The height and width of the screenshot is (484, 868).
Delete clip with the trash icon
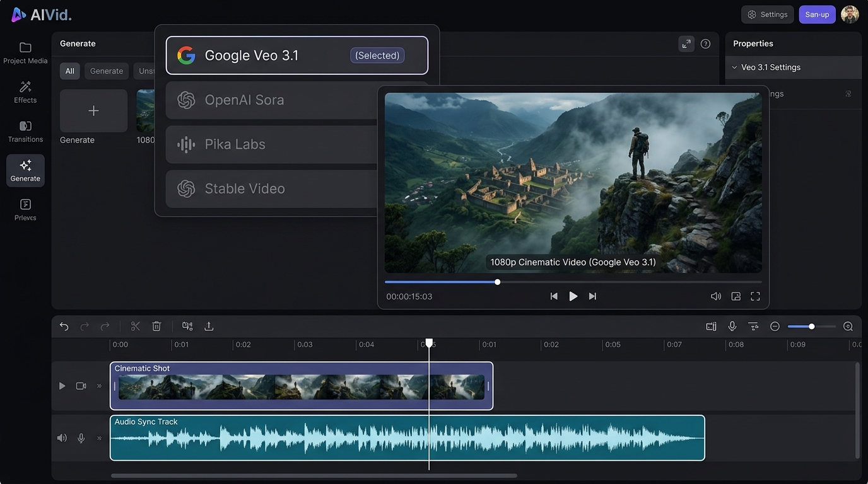pyautogui.click(x=156, y=326)
